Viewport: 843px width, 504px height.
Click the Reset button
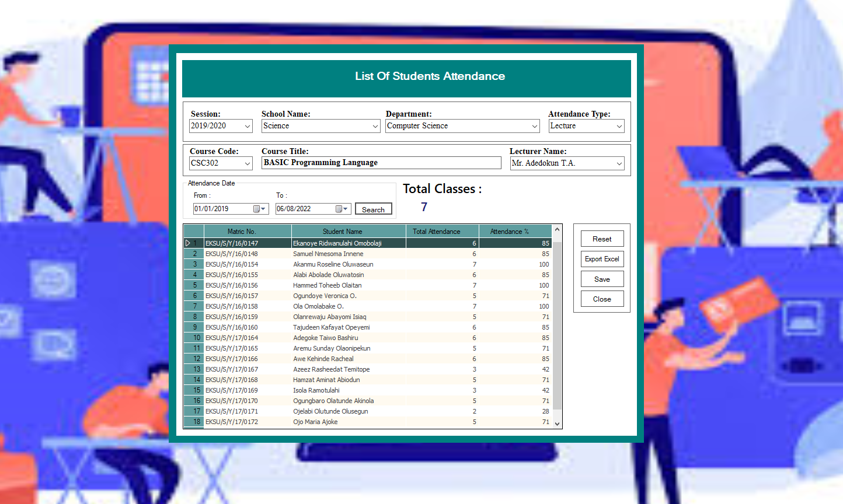602,239
